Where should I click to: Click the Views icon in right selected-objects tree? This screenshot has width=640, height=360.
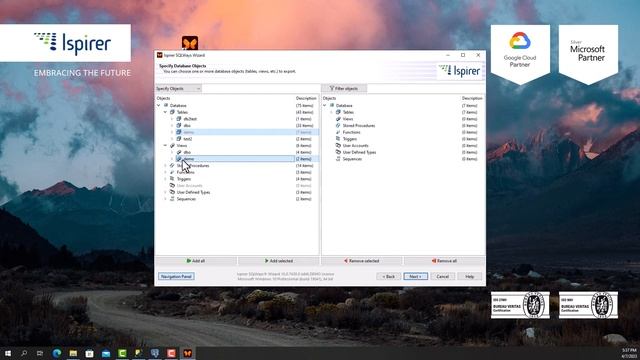click(x=338, y=119)
